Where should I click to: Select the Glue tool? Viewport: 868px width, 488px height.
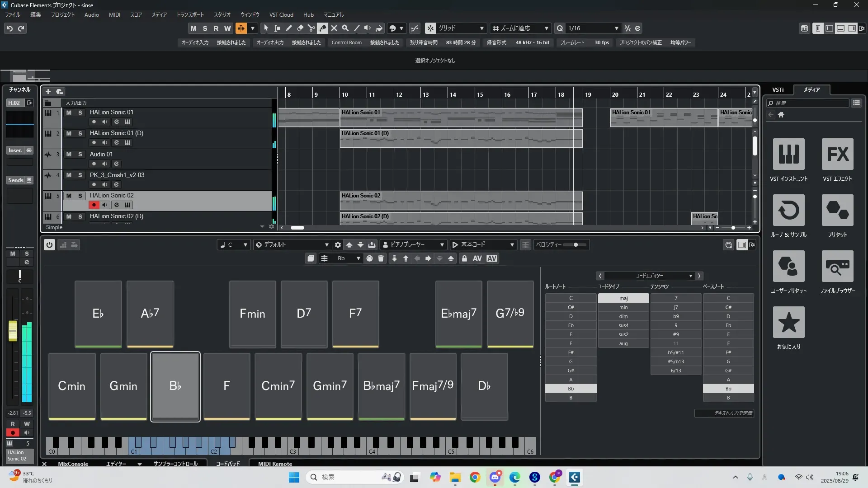click(x=322, y=28)
